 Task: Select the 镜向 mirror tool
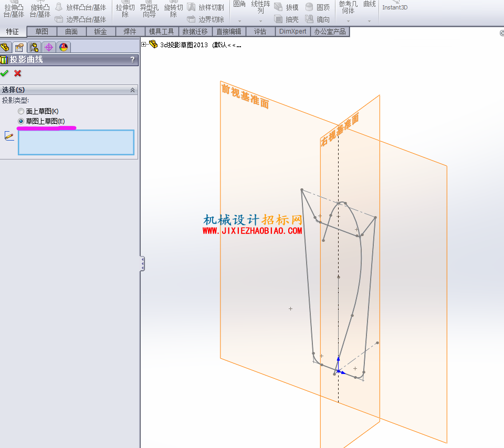317,19
